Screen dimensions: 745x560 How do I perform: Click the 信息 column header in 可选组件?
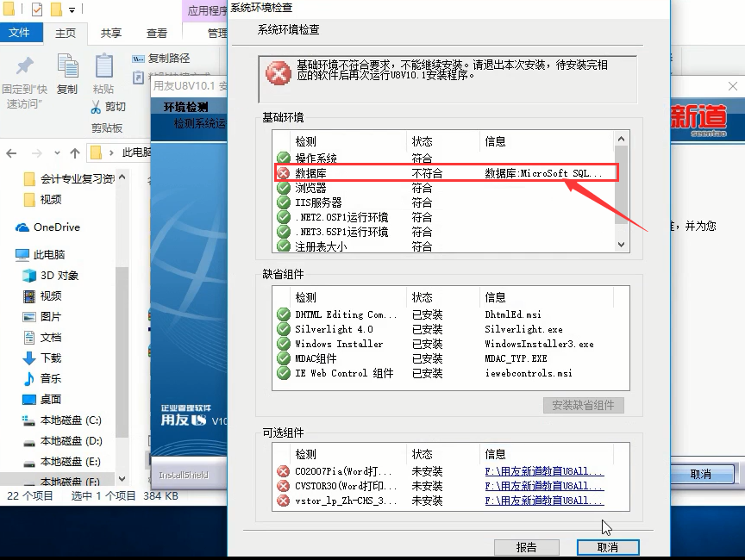tap(495, 454)
